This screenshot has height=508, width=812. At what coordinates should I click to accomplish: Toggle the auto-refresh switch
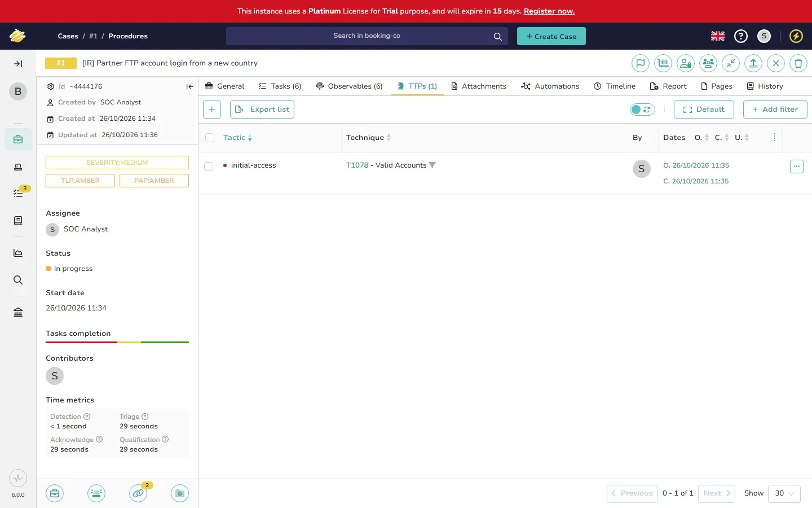click(x=642, y=110)
